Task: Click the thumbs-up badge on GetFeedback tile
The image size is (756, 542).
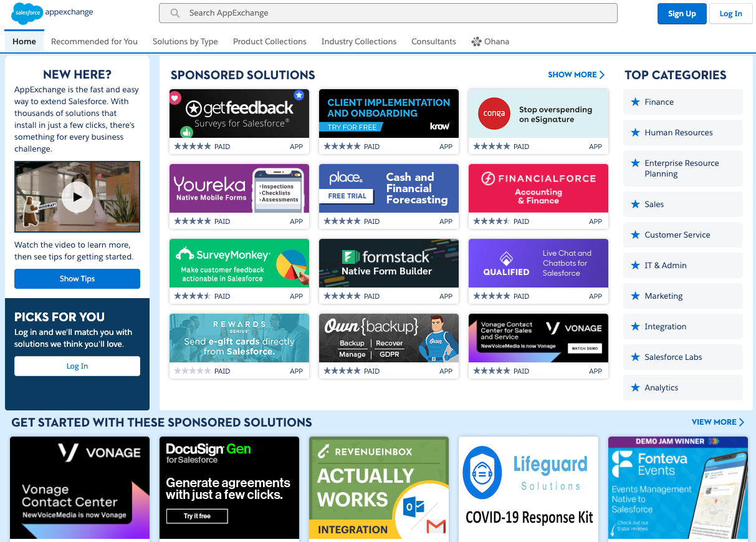Action: 186,132
